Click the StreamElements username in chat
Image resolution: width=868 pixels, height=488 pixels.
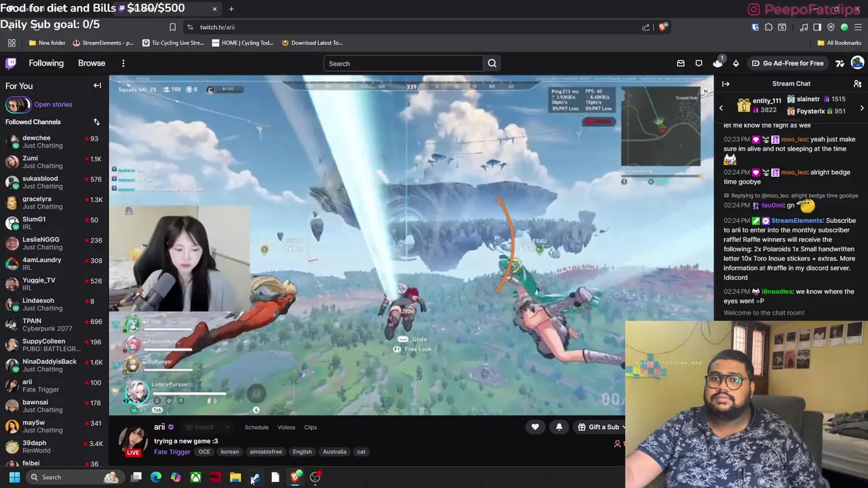coord(796,221)
